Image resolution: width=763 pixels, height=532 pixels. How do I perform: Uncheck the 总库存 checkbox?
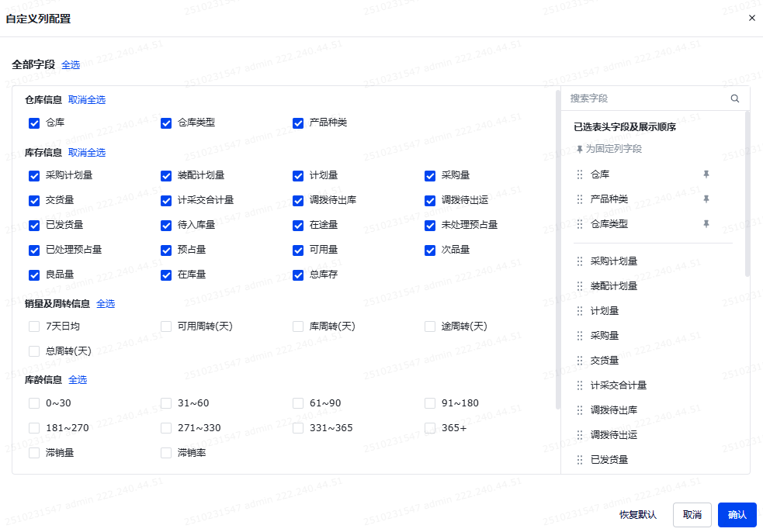[298, 275]
